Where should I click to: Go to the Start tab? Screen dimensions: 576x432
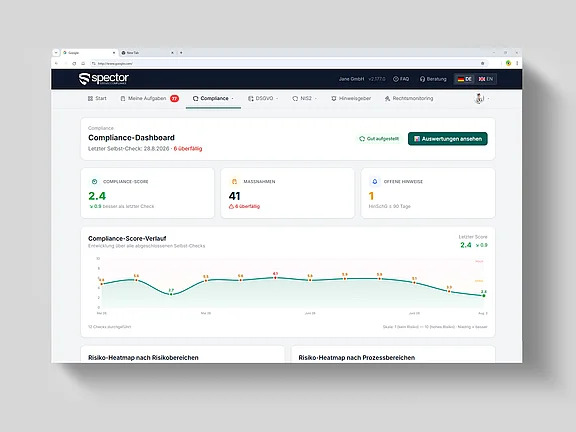[97, 98]
